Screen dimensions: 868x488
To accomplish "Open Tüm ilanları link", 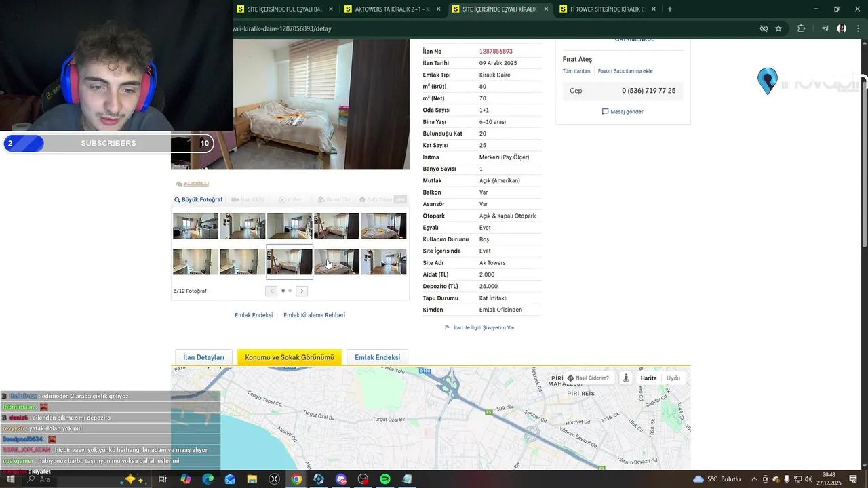I will click(576, 71).
